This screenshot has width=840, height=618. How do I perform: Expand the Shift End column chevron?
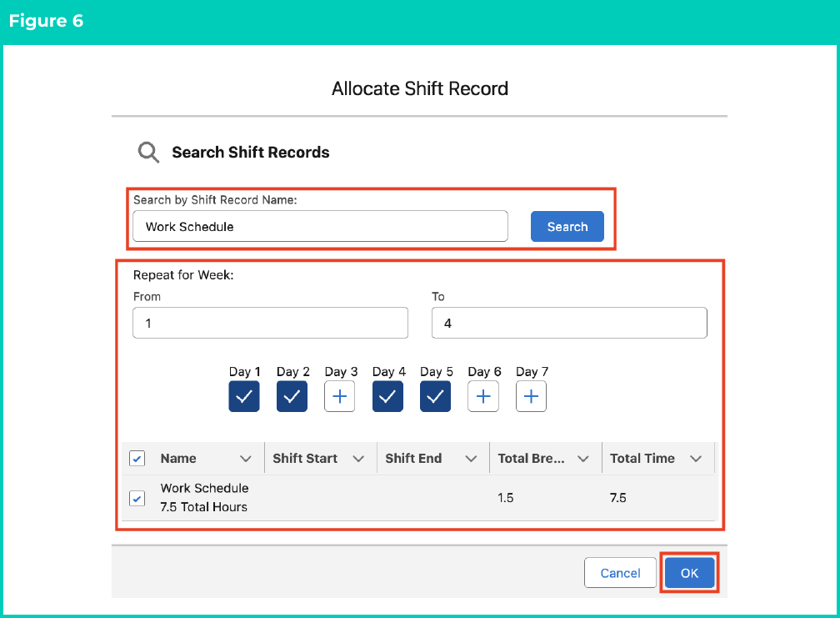coord(471,459)
